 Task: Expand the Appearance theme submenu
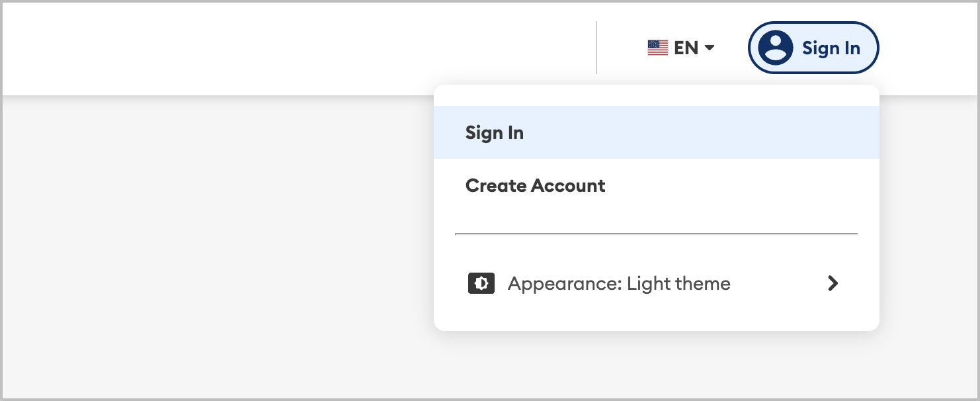click(x=657, y=283)
